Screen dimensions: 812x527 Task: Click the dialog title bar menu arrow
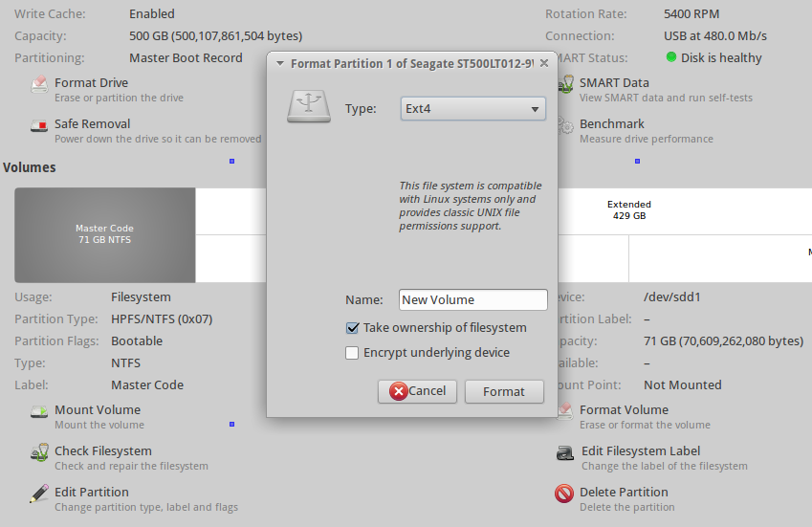(279, 63)
